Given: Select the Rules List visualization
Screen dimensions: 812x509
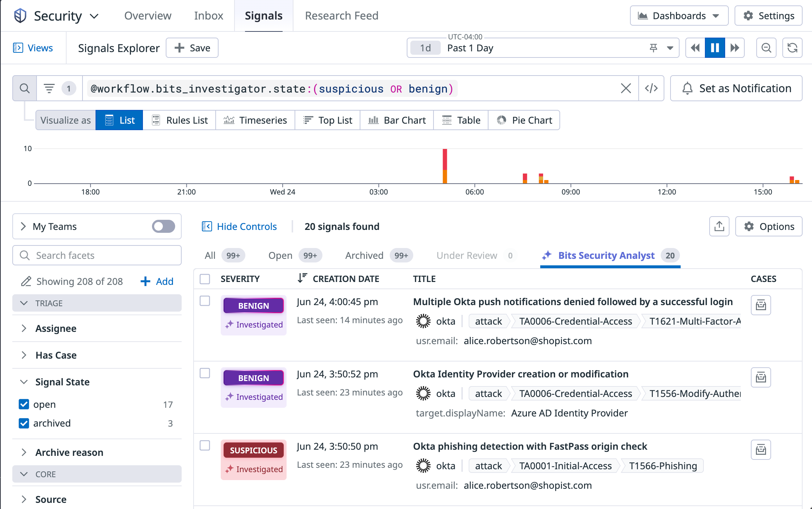Looking at the screenshot, I should [x=179, y=120].
